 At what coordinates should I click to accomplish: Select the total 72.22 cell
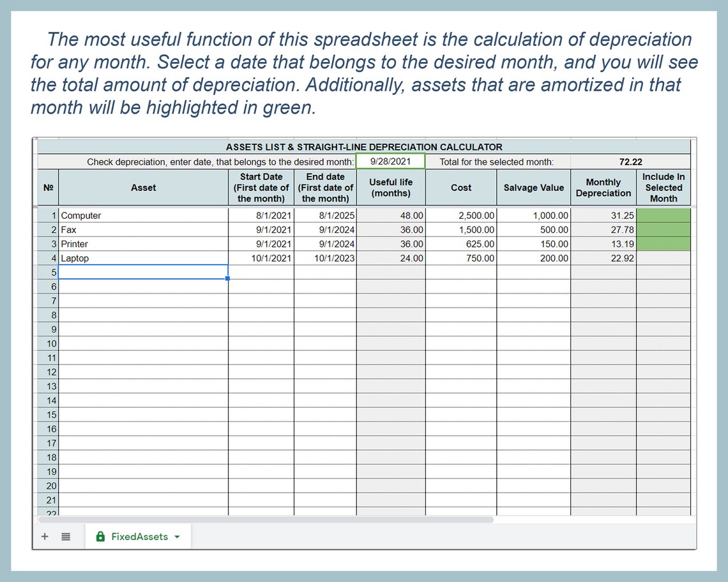point(631,161)
